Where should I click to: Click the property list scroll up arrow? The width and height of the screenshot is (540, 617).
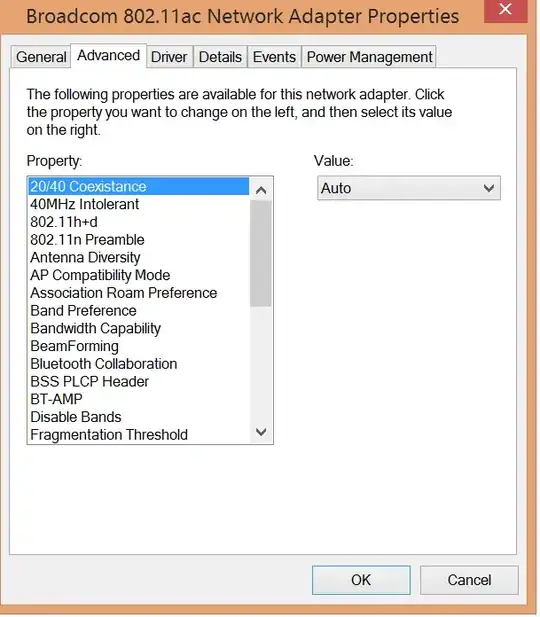pyautogui.click(x=261, y=190)
